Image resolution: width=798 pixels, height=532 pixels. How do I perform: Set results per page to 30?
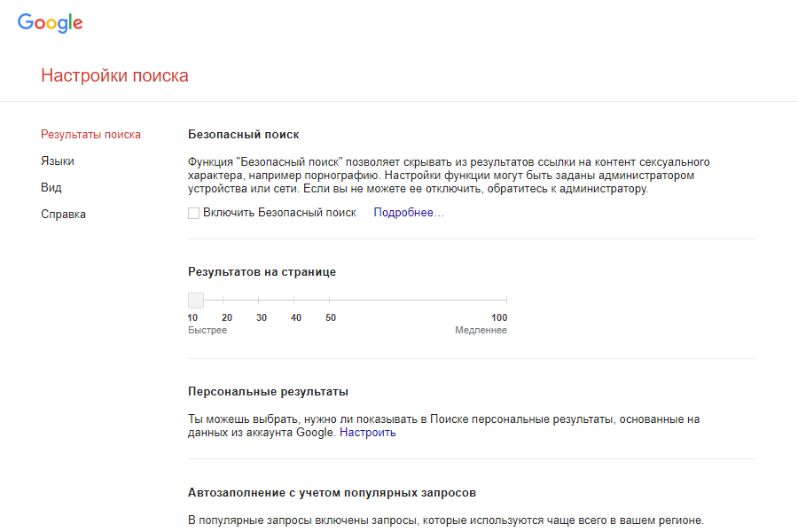click(259, 301)
